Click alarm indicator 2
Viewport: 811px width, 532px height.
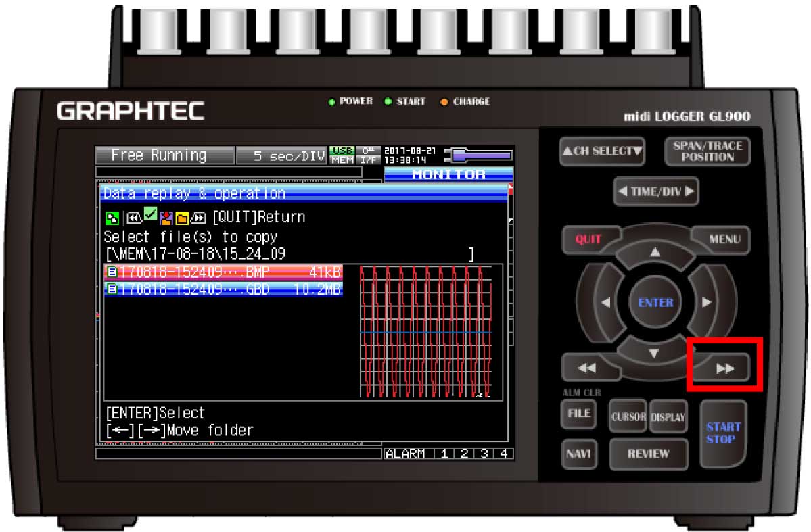pyautogui.click(x=464, y=454)
